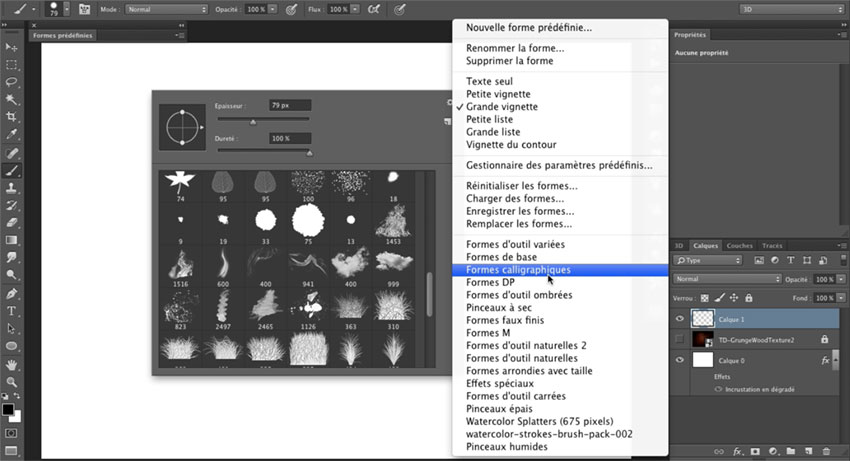Select the Lasso tool
The width and height of the screenshot is (850, 461).
[13, 82]
